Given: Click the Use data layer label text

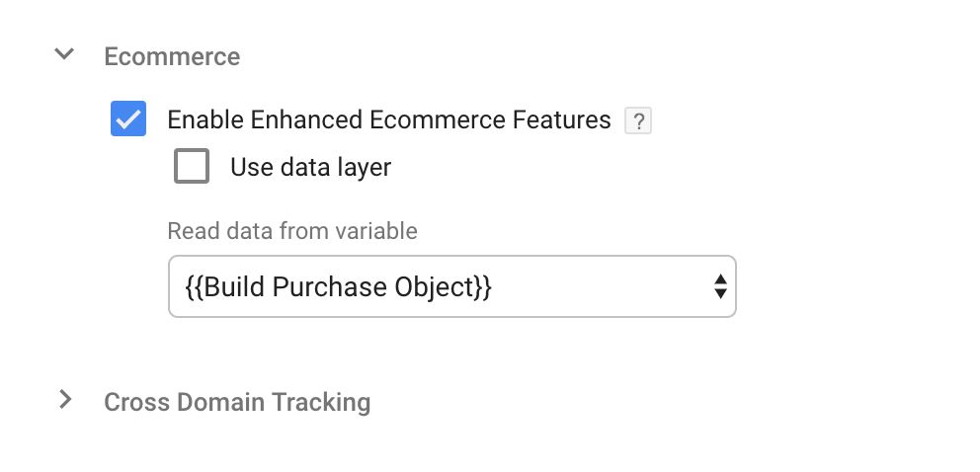Looking at the screenshot, I should (x=310, y=167).
